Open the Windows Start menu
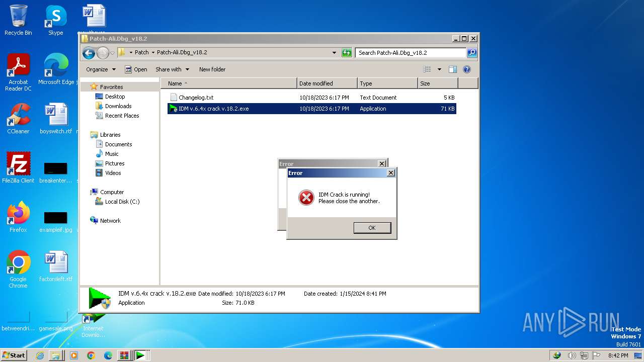Screen dimensions: 644x362 point(14,355)
